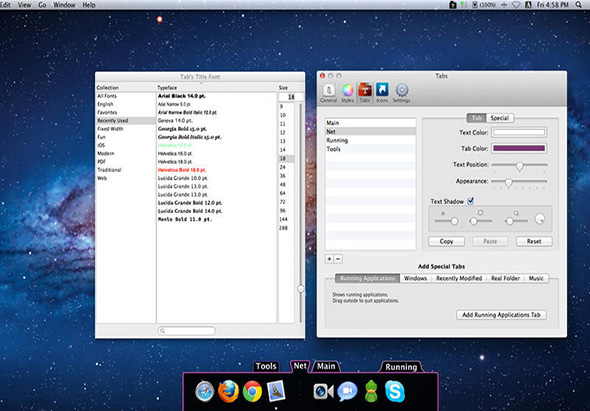Launch Firefox from the dock
Image resolution: width=590 pixels, height=411 pixels.
(228, 391)
